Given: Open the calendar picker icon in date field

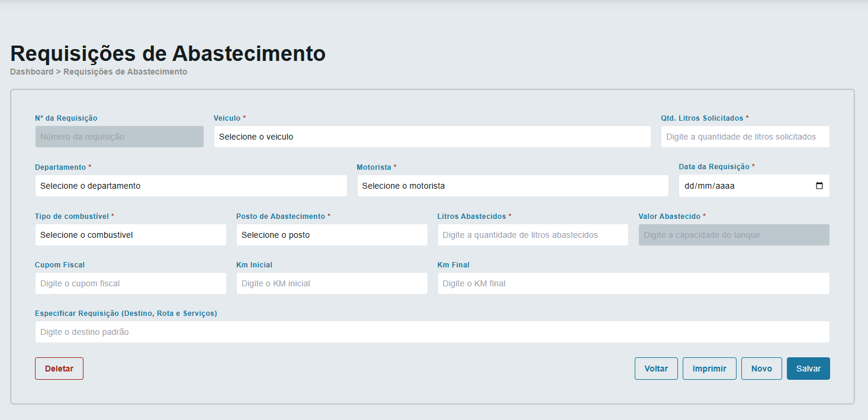Looking at the screenshot, I should click(x=819, y=186).
